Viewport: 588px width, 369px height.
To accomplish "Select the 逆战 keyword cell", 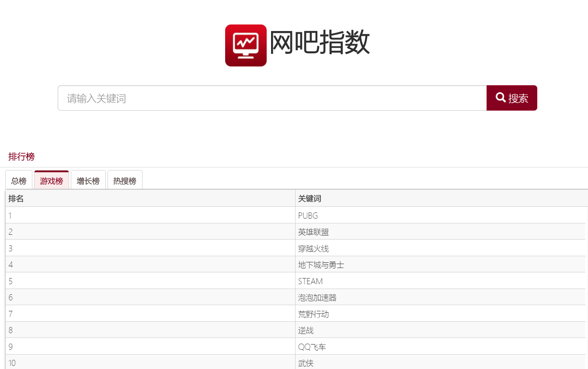I will (x=440, y=330).
